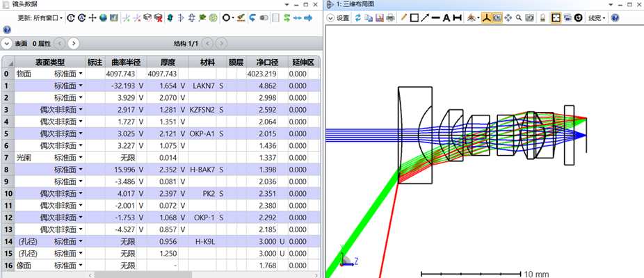Open the 更新: 所有窗口 dropdown

[x=40, y=18]
